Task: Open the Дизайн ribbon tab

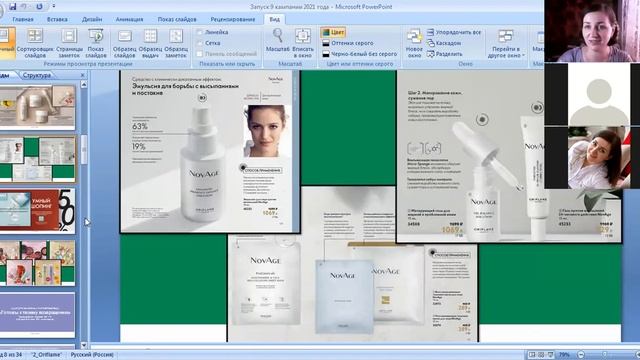Action: [92, 19]
